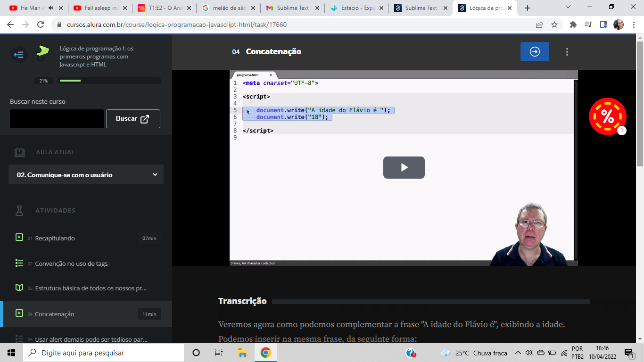644x362 pixels.
Task: Click the browser back arrow
Action: (x=10, y=25)
